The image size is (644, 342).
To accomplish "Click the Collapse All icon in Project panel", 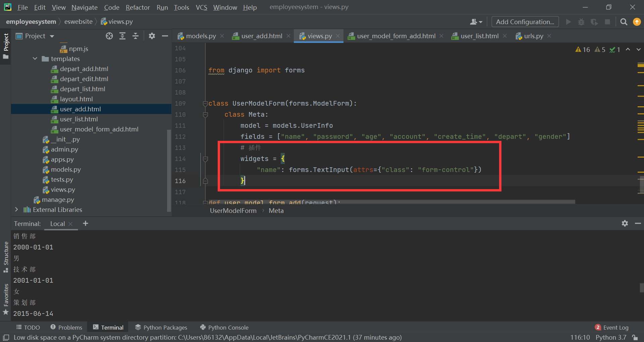I will click(136, 36).
